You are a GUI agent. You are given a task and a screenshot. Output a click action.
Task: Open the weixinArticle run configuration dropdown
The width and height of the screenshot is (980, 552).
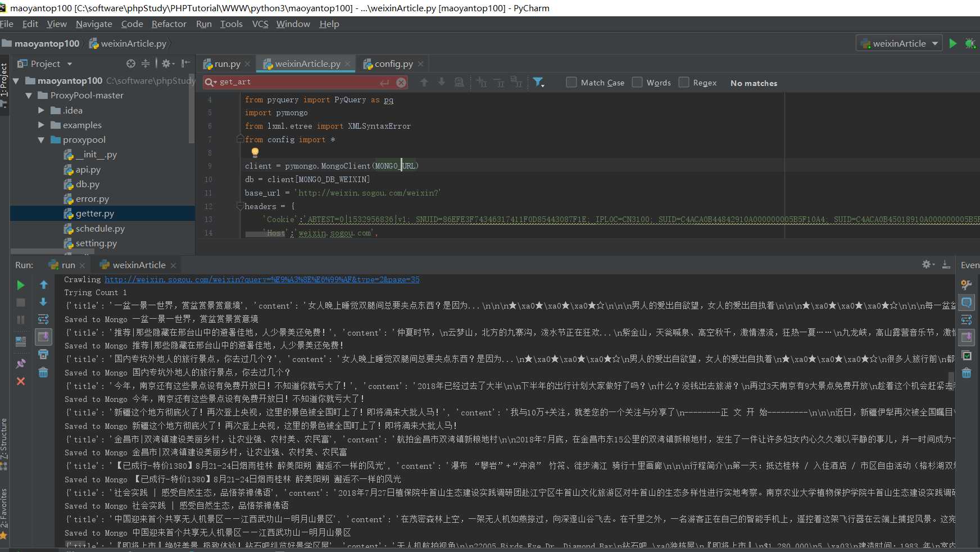[x=900, y=43]
